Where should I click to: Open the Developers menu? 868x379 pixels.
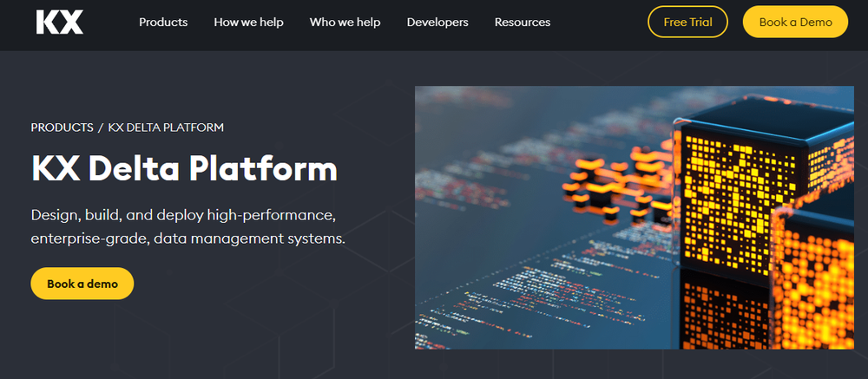point(437,23)
